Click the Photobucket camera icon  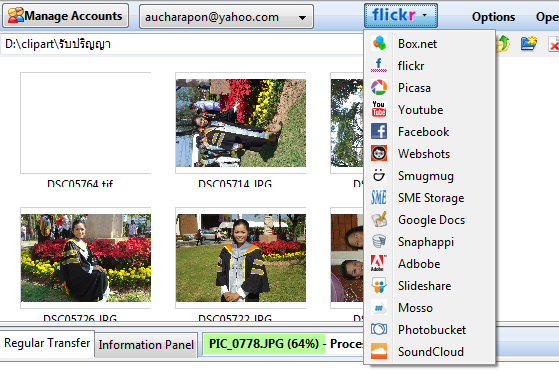[379, 329]
